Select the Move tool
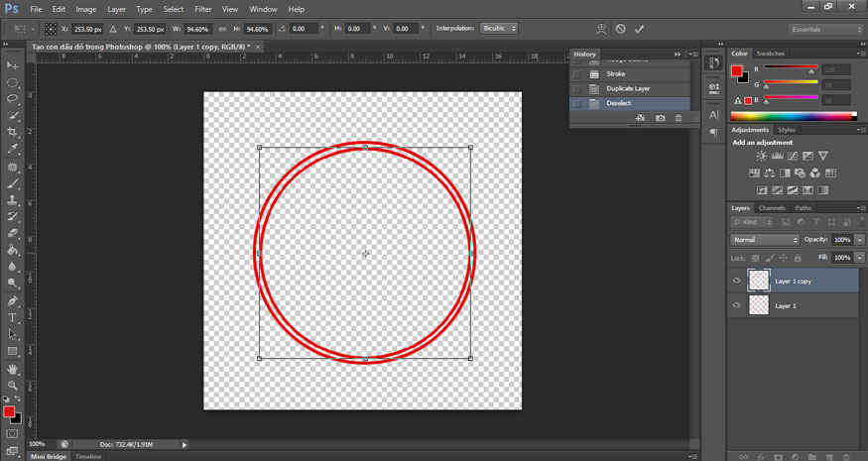Viewport: 868px width, 461px height. 12,65
